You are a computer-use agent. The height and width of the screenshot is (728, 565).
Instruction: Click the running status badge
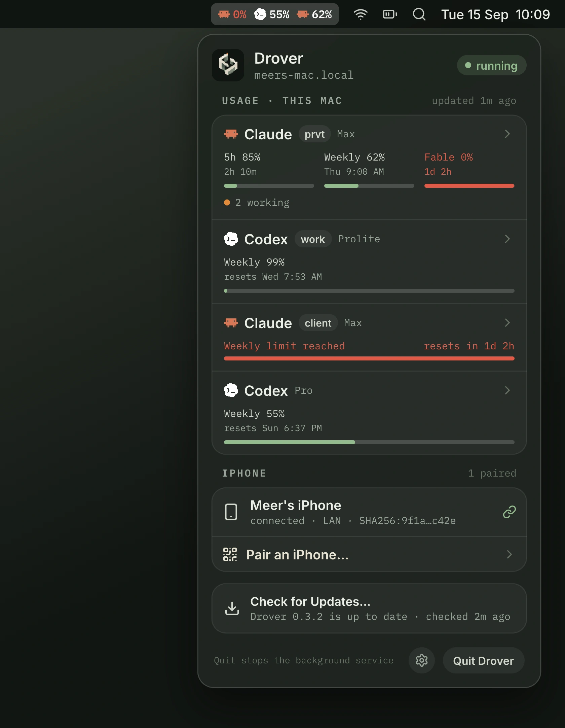point(491,65)
